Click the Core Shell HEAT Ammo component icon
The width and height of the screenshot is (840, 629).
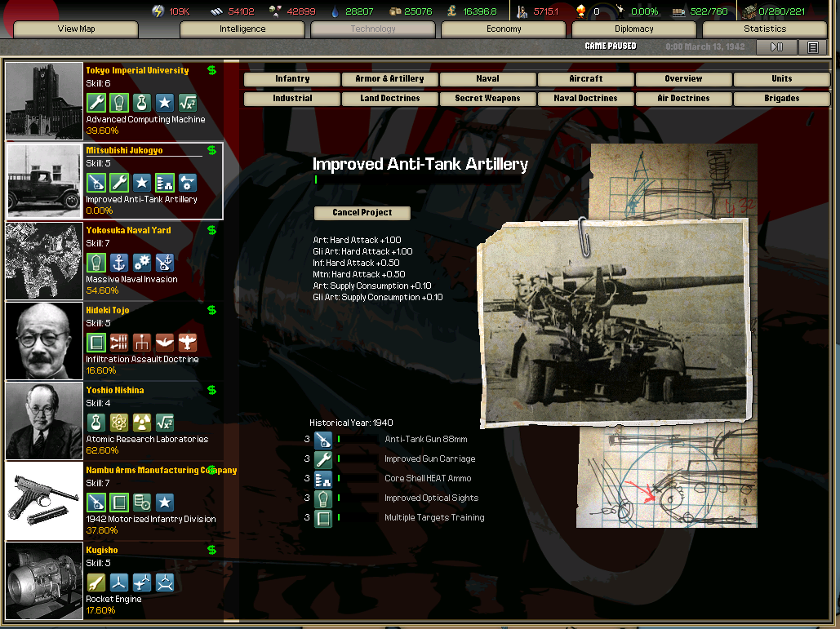tap(323, 479)
